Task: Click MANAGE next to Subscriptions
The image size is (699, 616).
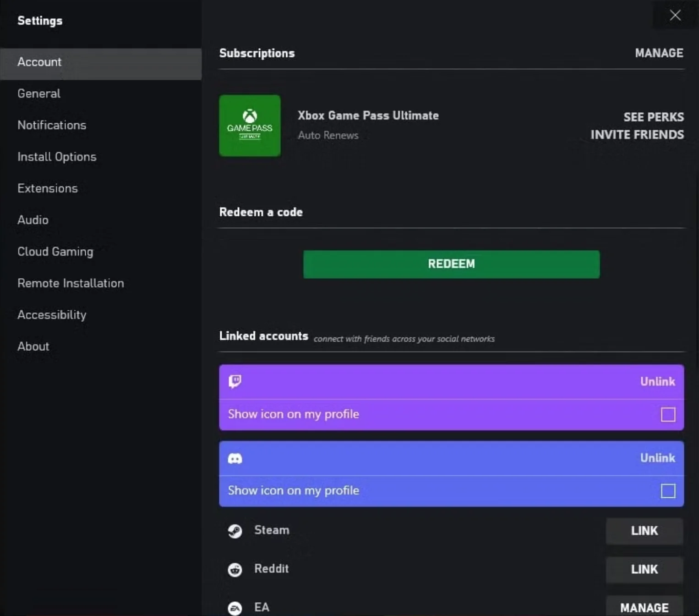Action: (x=659, y=53)
